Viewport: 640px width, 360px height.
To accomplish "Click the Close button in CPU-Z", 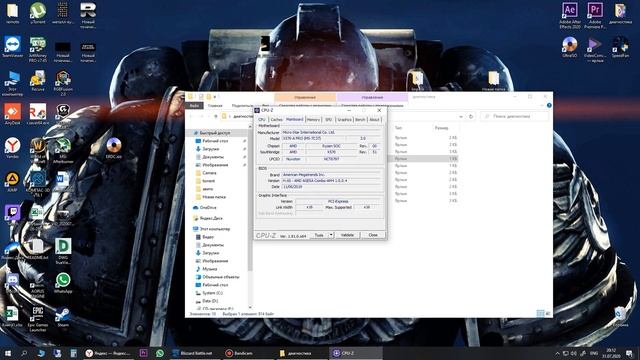I will tap(373, 235).
